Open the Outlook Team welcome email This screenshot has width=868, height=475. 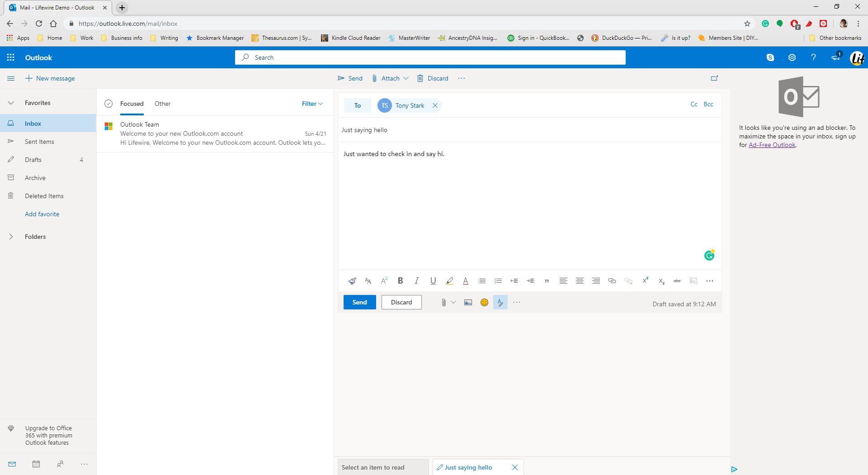click(x=215, y=133)
